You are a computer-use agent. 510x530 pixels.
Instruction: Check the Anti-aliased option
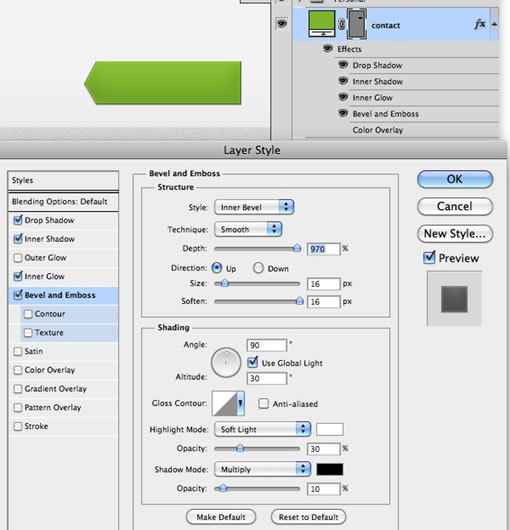(263, 404)
